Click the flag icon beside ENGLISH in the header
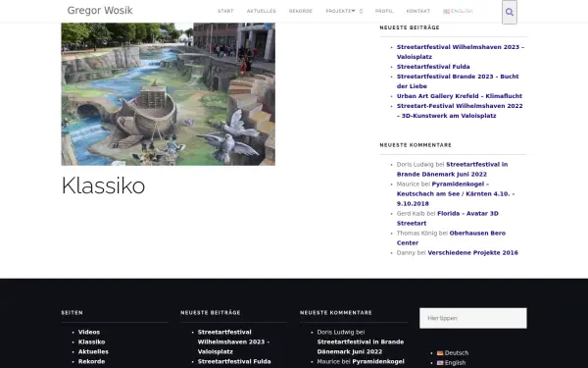Screen dimensions: 588x368 [446, 11]
